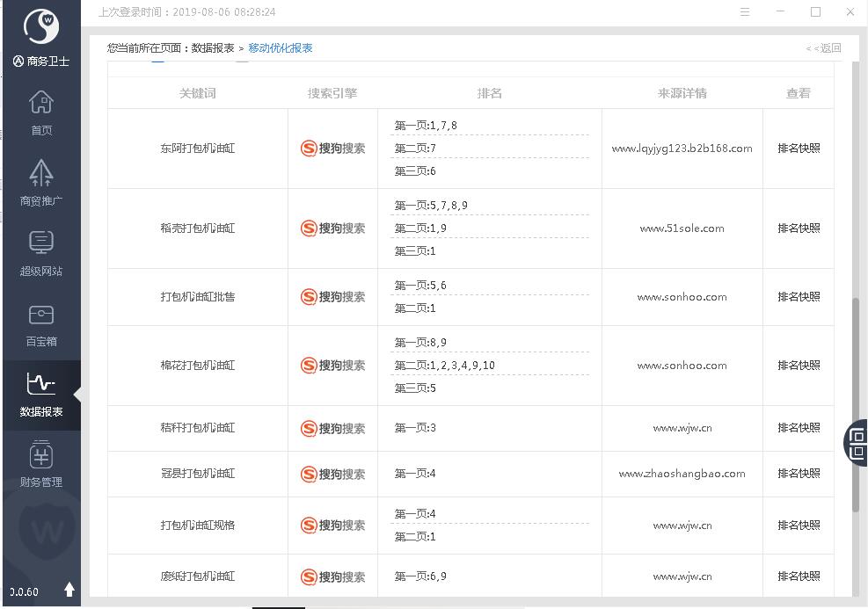The image size is (868, 609).
Task: View 排名快照 for 东阿打包机油缸
Action: pyautogui.click(x=799, y=149)
